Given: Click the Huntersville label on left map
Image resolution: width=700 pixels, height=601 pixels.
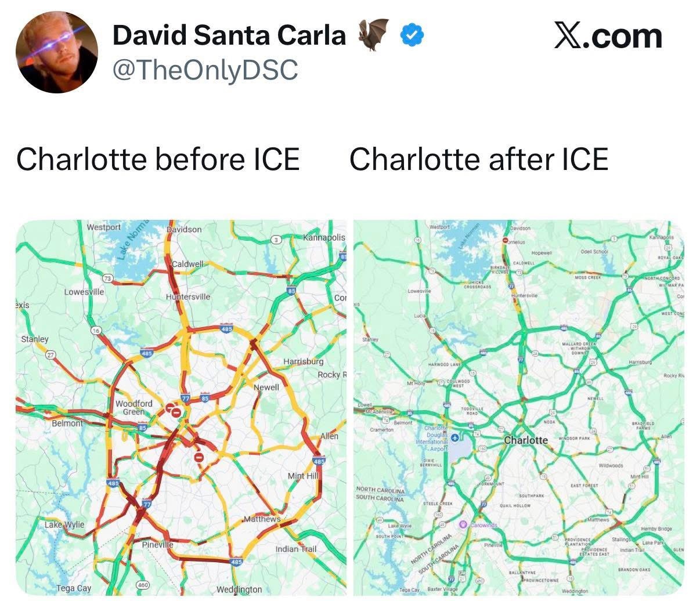Looking at the screenshot, I should pos(188,296).
